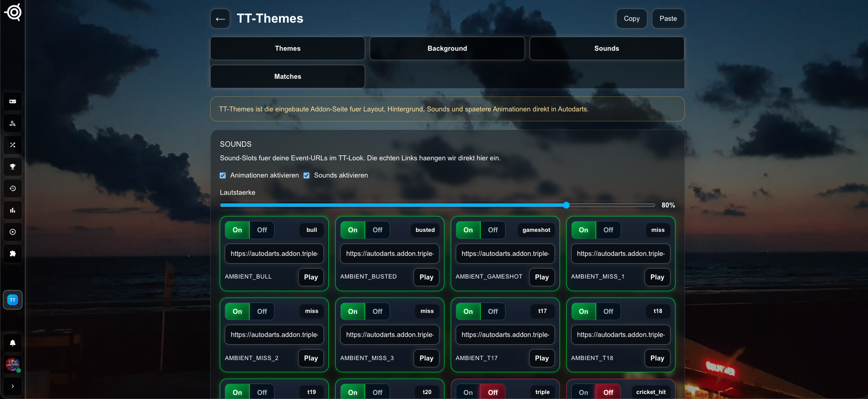Open the history clock icon
This screenshot has height=399, width=868.
tap(13, 188)
